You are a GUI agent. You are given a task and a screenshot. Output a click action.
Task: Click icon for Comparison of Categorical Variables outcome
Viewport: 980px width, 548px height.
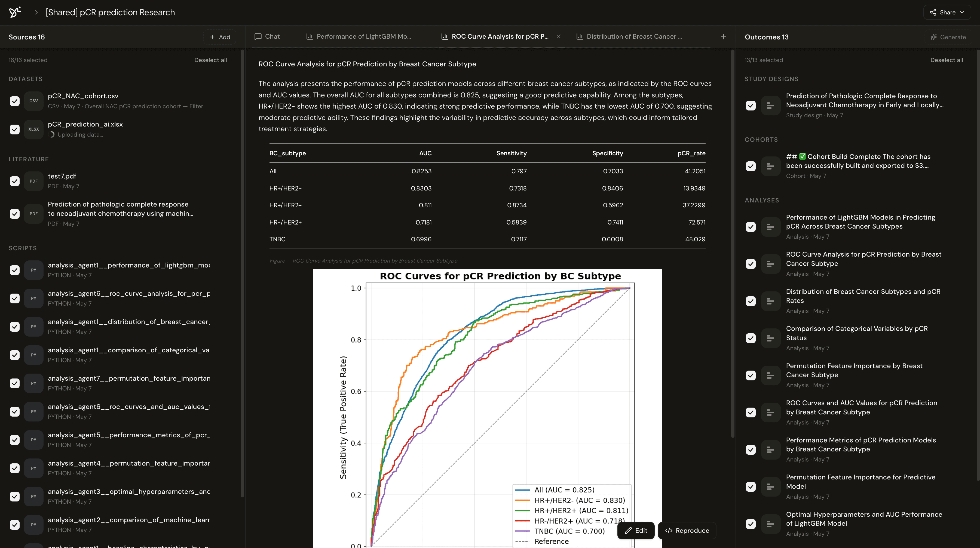coord(770,338)
